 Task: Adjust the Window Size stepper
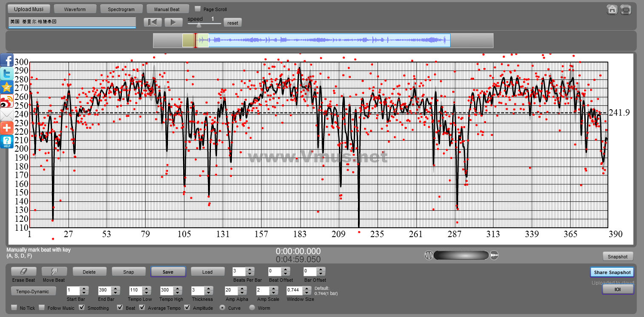click(x=306, y=291)
